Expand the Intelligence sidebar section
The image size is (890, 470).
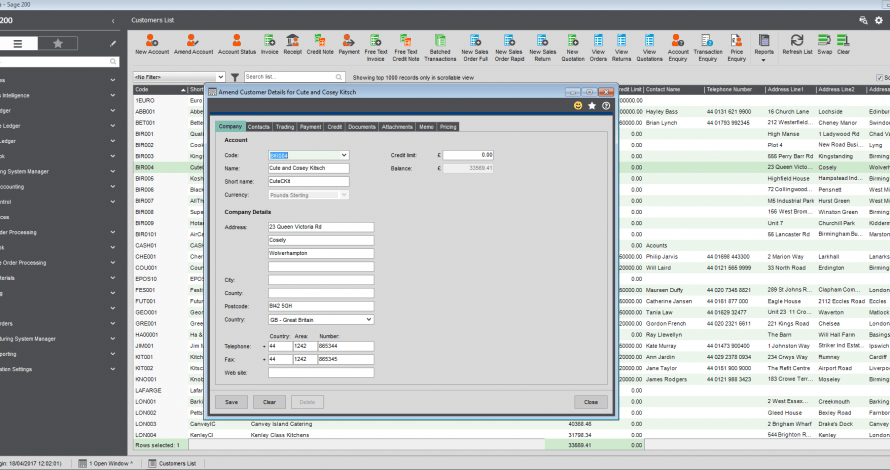click(x=112, y=95)
